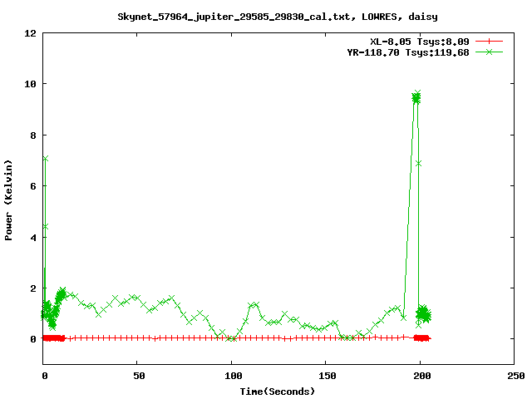The image size is (532, 399).
Task: Click the legend entry YR-118.70 Tsys:119.68
Action: (408, 52)
